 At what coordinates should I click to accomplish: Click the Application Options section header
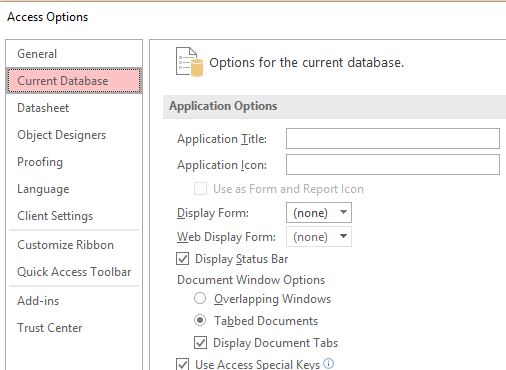click(x=334, y=106)
